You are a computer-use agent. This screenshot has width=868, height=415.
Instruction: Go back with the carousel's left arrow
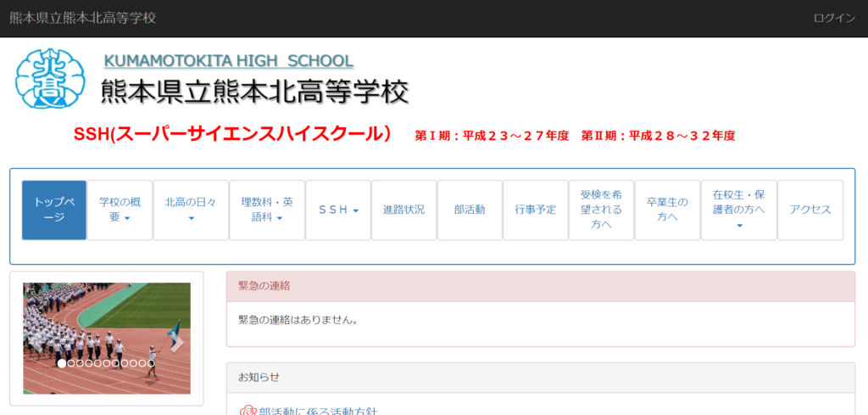36,342
